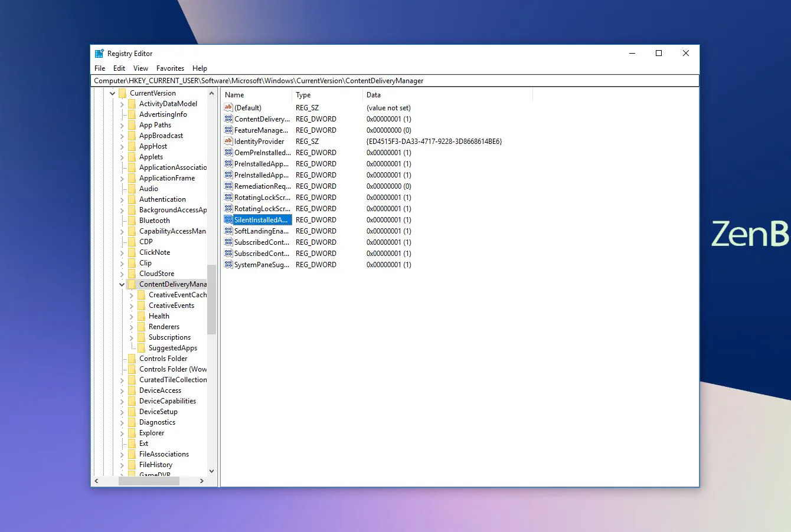The image size is (791, 532).
Task: Select the AdvertisingInfo key
Action: (x=163, y=114)
